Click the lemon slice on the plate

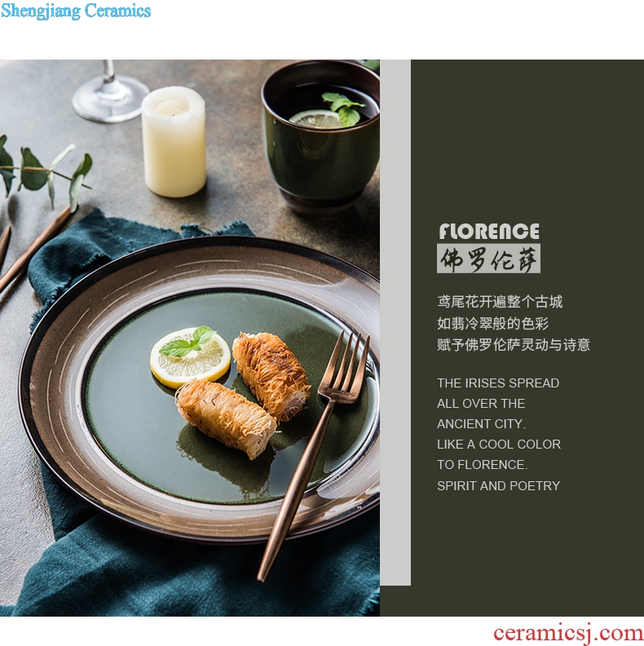click(190, 357)
